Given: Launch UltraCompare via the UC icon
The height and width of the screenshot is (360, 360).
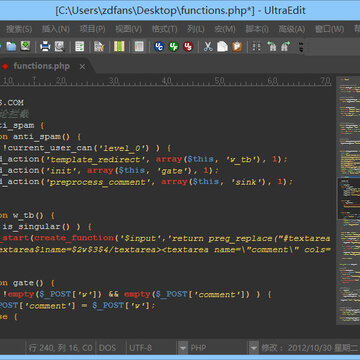Looking at the screenshot, I should point(159,46).
